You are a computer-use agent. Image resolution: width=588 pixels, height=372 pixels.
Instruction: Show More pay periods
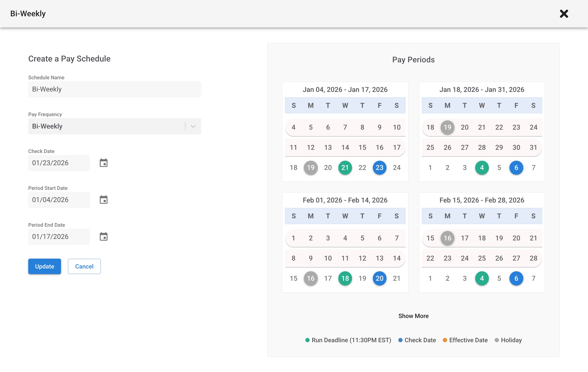pyautogui.click(x=413, y=316)
